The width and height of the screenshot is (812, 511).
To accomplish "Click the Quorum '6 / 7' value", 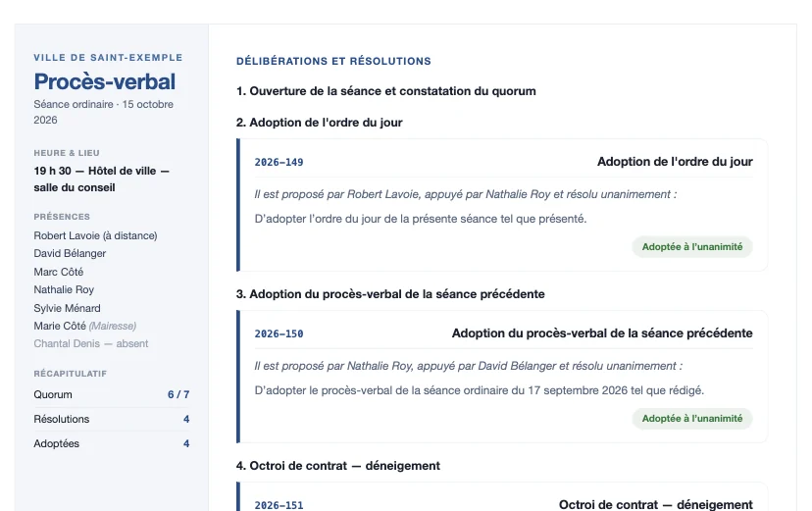I will 178,394.
